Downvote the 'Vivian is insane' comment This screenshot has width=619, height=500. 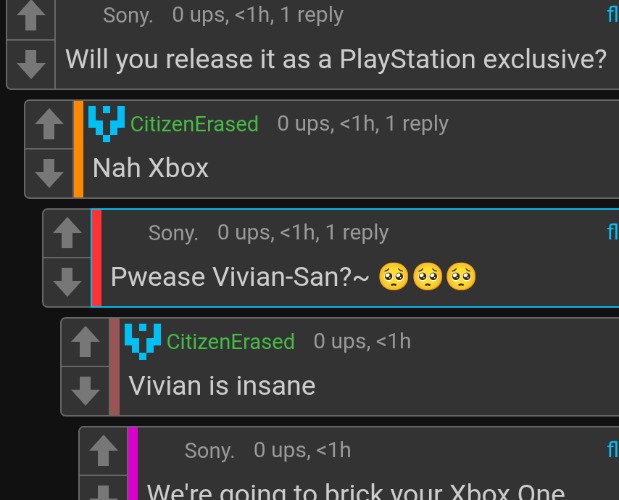pyautogui.click(x=85, y=391)
